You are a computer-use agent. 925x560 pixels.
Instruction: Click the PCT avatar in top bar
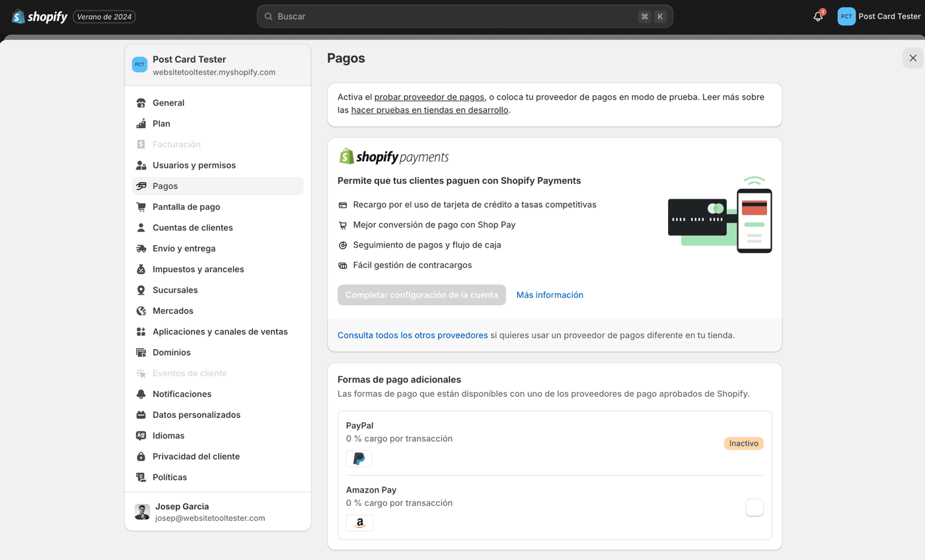click(846, 17)
